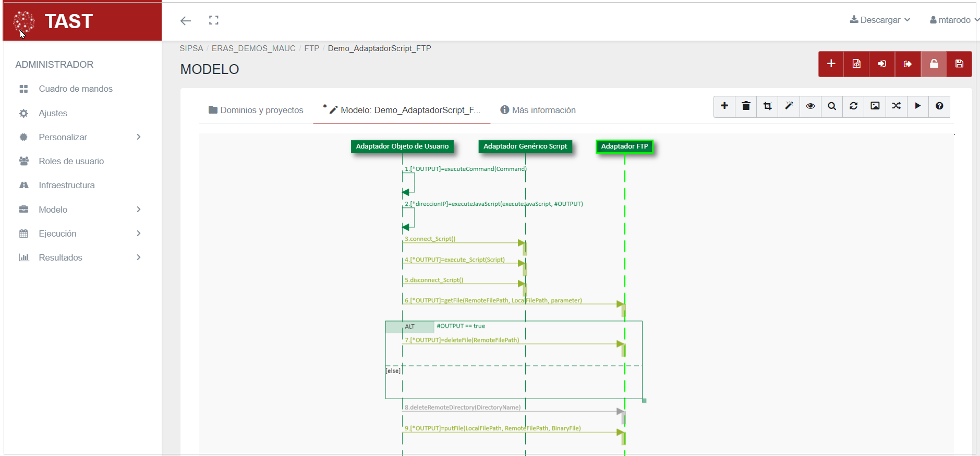Select the Adaptador FTP lifeline header
980x456 pixels.
[624, 146]
